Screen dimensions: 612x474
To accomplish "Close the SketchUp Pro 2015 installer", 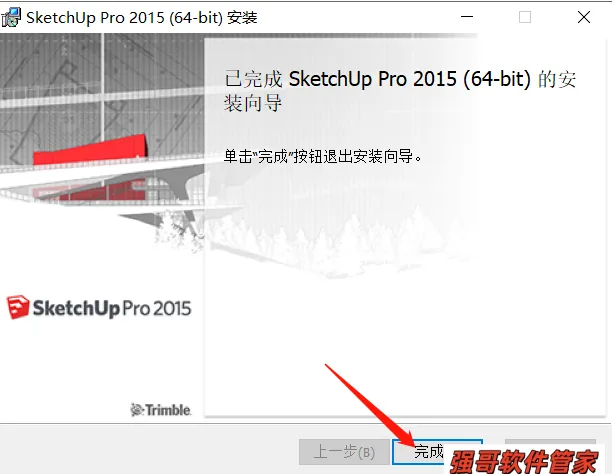I will 584,17.
